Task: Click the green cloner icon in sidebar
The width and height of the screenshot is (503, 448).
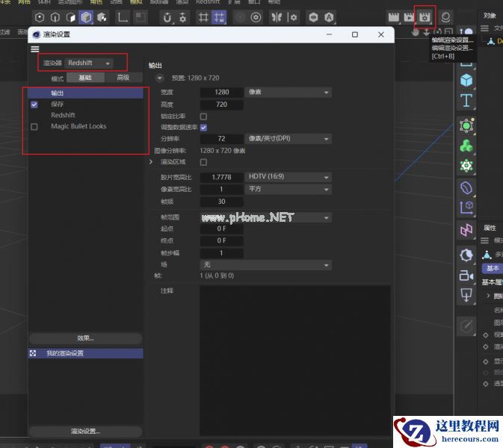Action: pyautogui.click(x=466, y=145)
